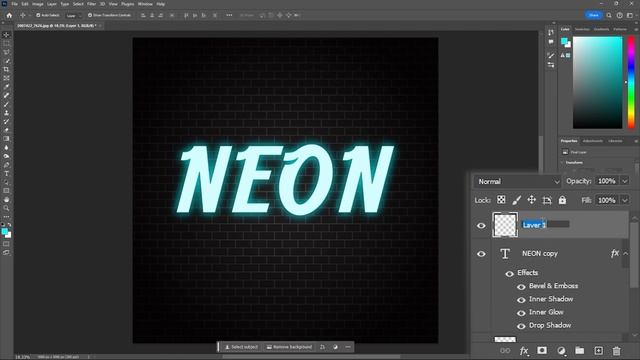The height and width of the screenshot is (360, 640).
Task: Click foreground color swatch in left toolbar
Action: 4,231
